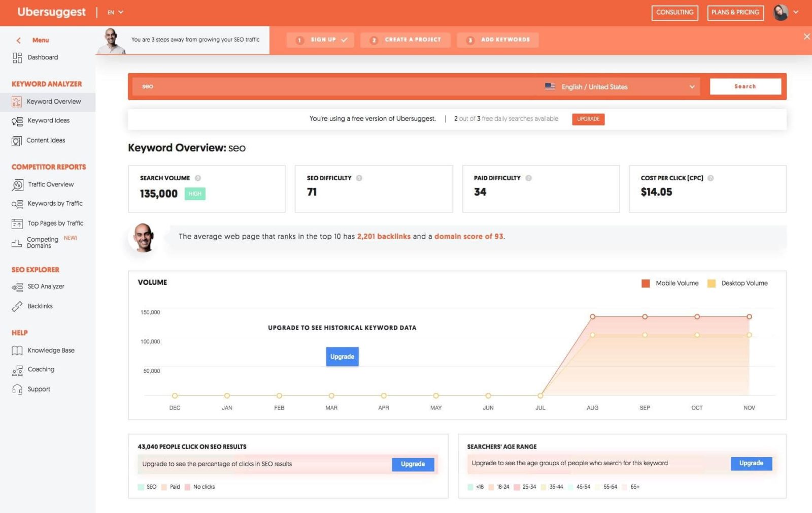Open the English / United States dropdown
Image resolution: width=812 pixels, height=513 pixels.
pos(619,87)
